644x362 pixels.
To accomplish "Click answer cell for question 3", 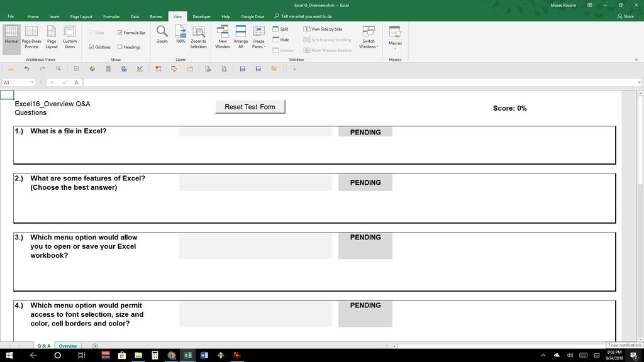I will pos(255,246).
